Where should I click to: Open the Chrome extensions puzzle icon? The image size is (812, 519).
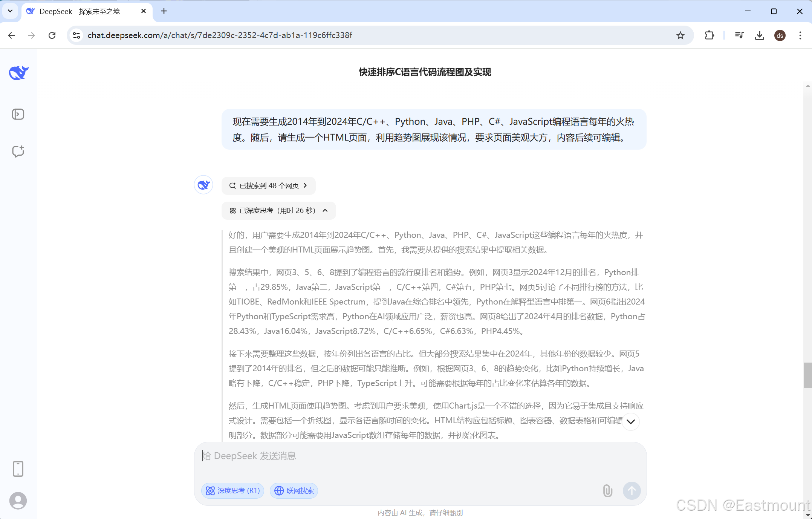pyautogui.click(x=709, y=35)
